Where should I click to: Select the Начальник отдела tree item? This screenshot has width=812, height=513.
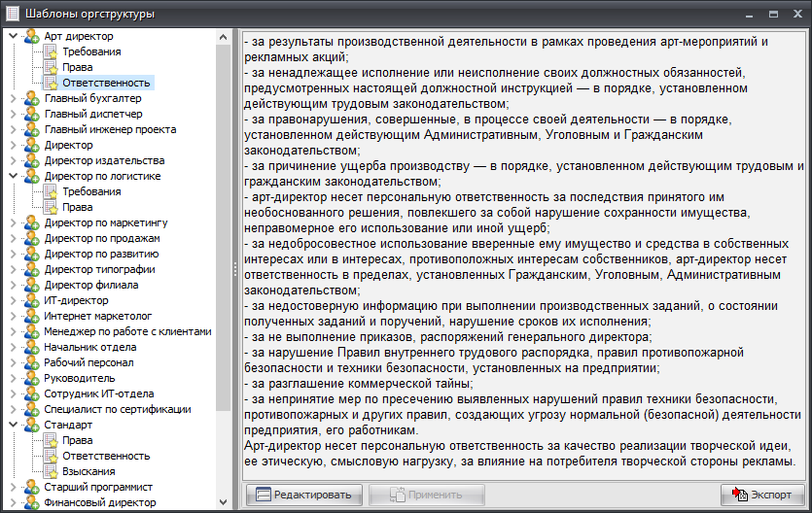(89, 347)
